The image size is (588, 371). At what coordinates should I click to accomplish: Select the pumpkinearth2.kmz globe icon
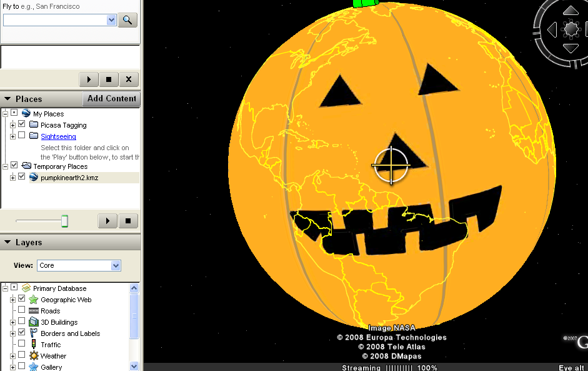coord(34,177)
